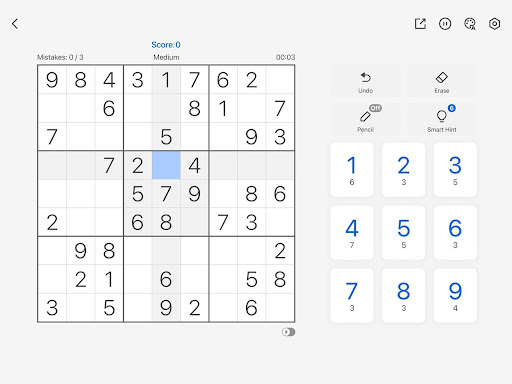Undo the last move

(x=366, y=81)
